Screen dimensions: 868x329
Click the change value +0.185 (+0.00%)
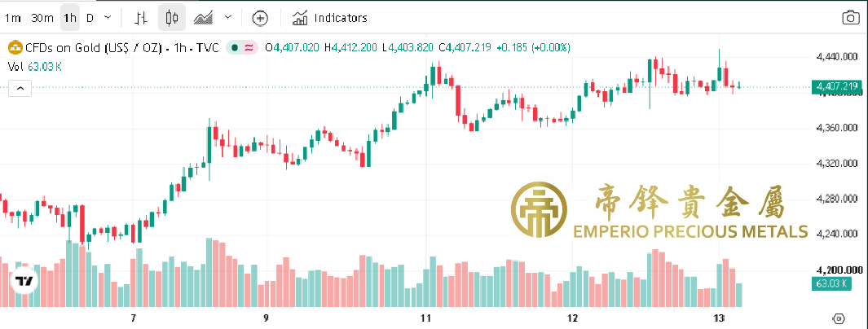[534, 48]
